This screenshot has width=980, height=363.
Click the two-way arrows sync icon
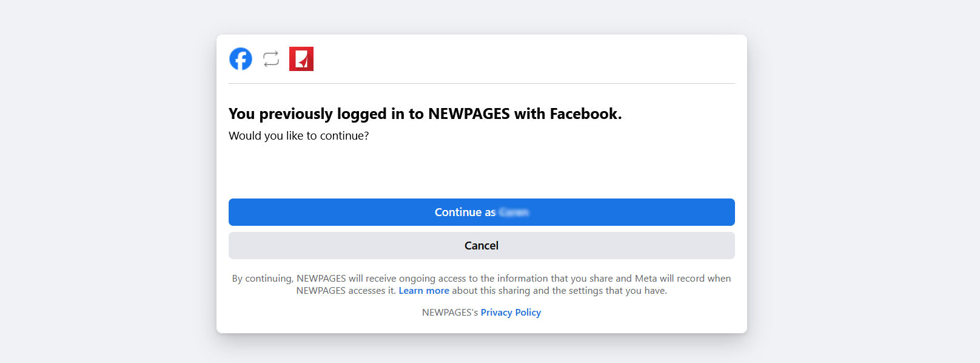pyautogui.click(x=271, y=59)
